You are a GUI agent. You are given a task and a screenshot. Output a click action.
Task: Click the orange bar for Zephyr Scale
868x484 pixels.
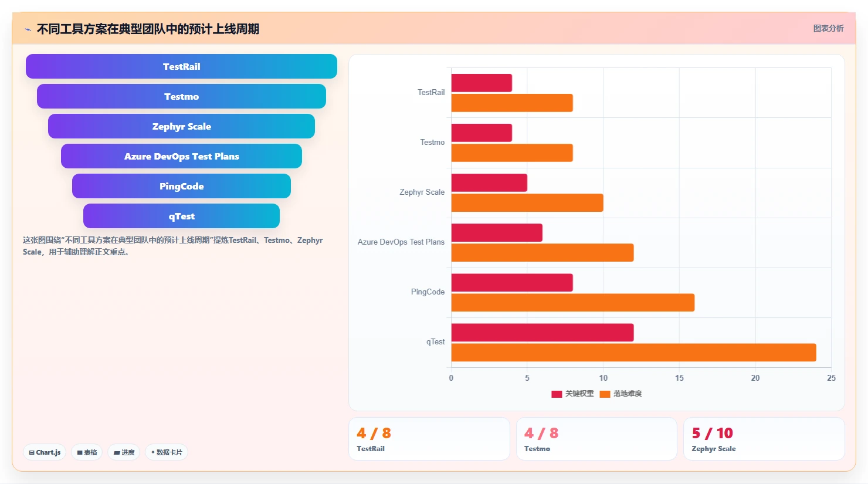(x=527, y=202)
